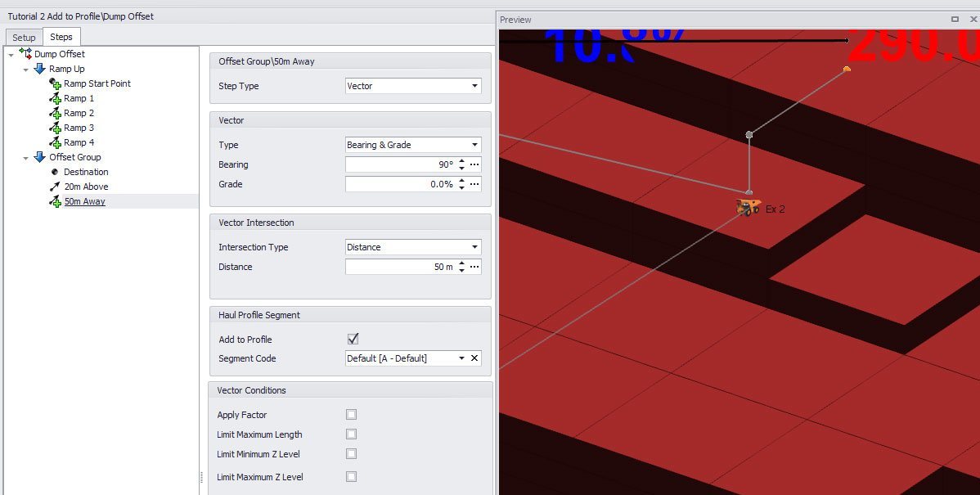Click the Ramp Up blue arrow icon
The height and width of the screenshot is (495, 980).
tap(40, 69)
